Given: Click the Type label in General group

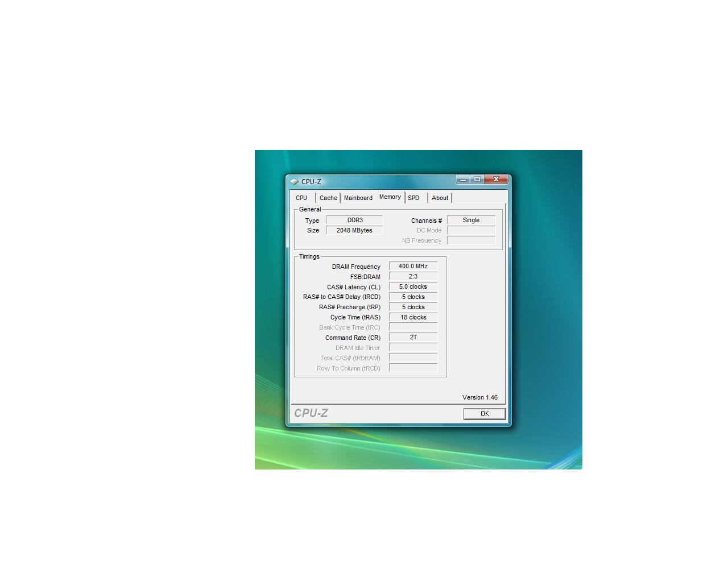Looking at the screenshot, I should click(x=312, y=221).
